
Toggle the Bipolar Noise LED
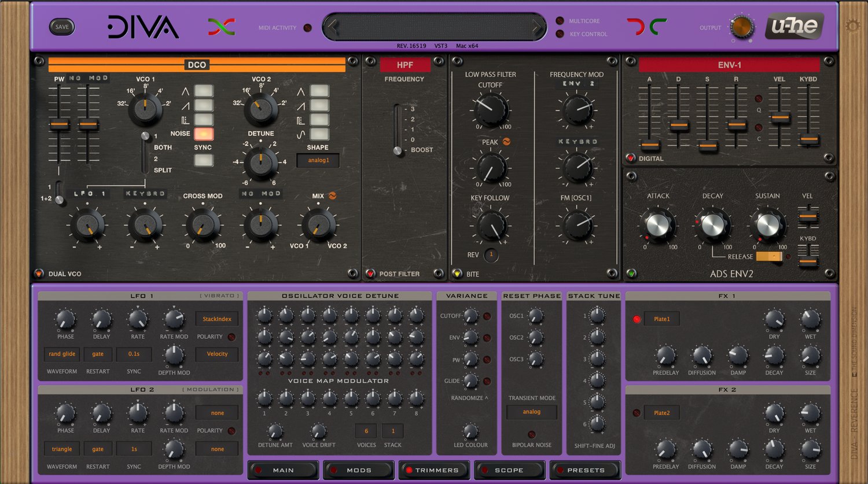(532, 434)
